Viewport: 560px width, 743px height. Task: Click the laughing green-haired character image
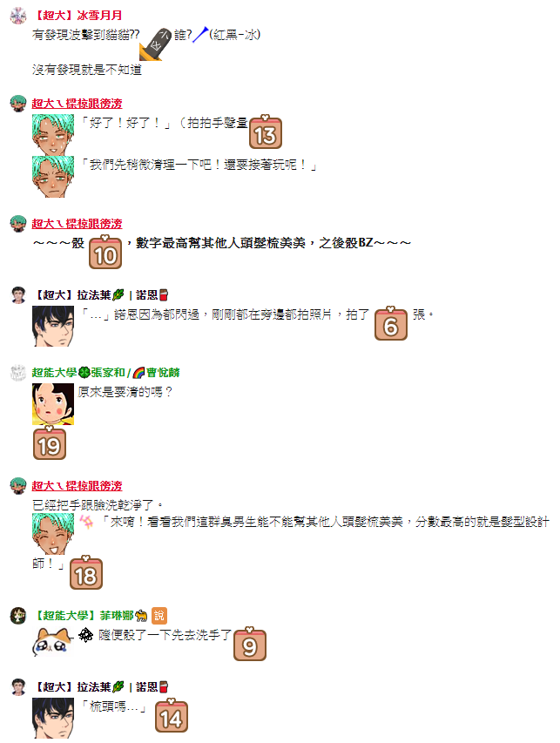click(53, 534)
